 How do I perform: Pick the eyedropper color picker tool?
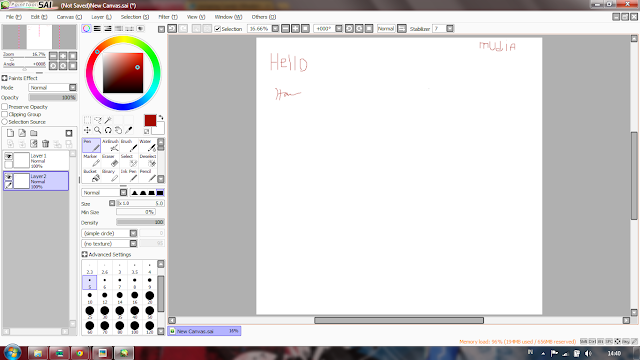click(129, 130)
